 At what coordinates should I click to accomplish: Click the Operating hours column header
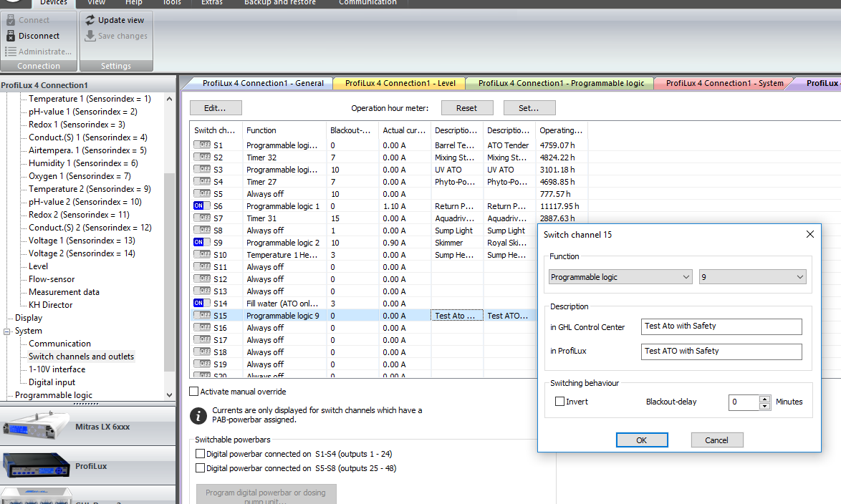click(x=561, y=130)
